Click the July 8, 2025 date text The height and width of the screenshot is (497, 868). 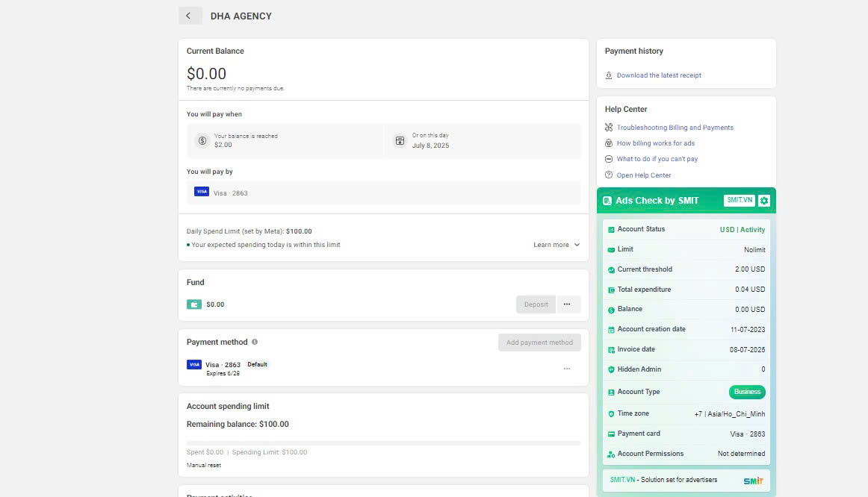click(430, 146)
